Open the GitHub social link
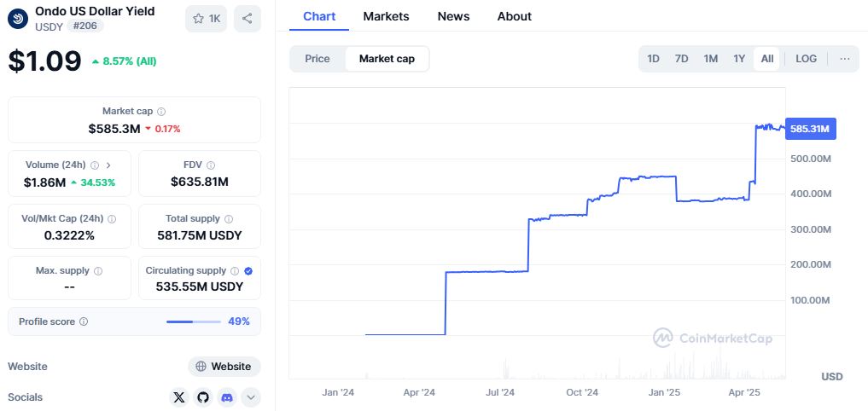The height and width of the screenshot is (411, 868). (203, 397)
